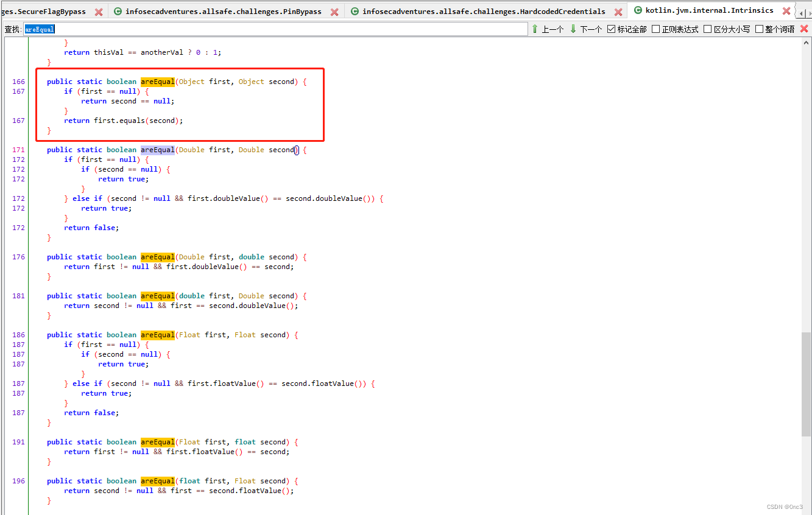This screenshot has width=812, height=515.
Task: Click "return first != null && first.doubleValue() == second;"
Action: (178, 267)
